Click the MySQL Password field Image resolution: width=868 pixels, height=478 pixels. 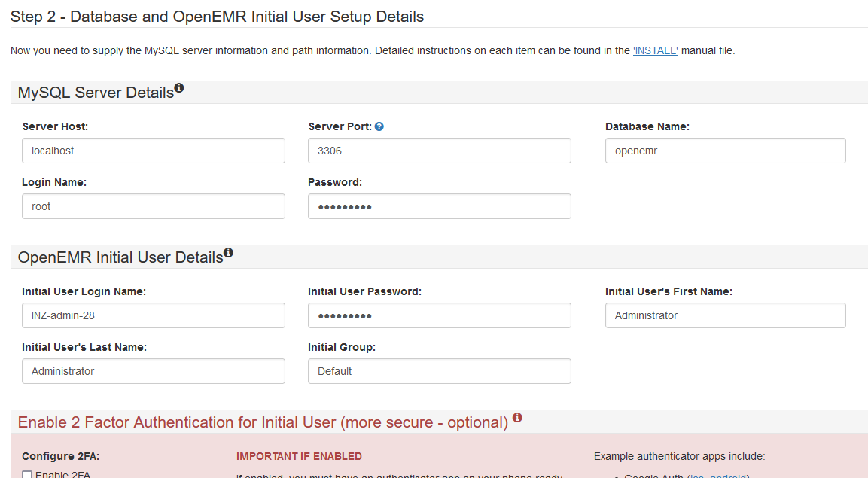coord(439,206)
